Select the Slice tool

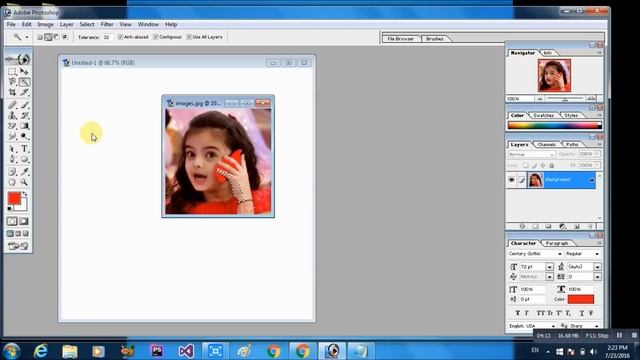(24, 93)
